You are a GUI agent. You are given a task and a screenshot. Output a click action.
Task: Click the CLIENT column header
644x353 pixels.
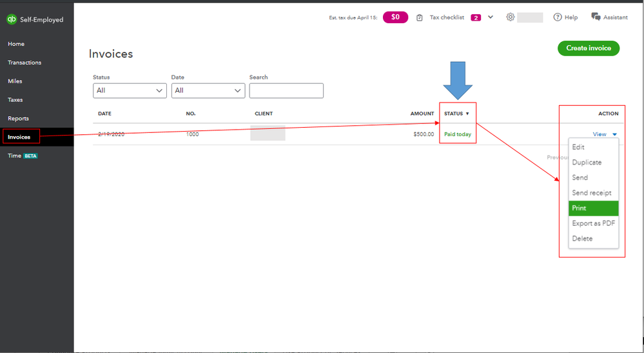click(264, 114)
